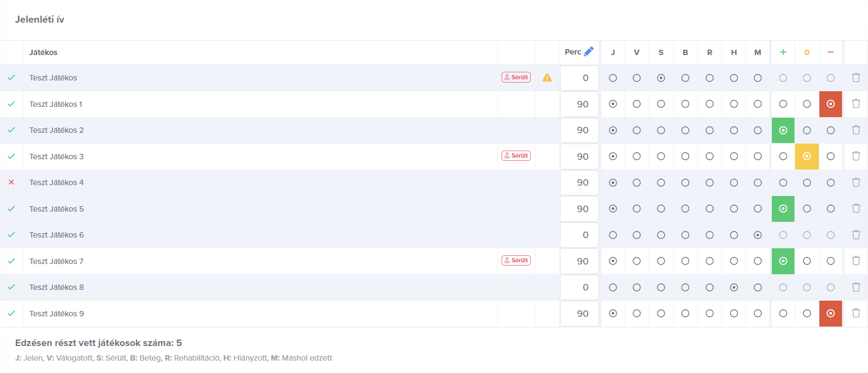This screenshot has height=373, width=868.
Task: Click the name Teszt Játékos 8
Action: [x=56, y=287]
